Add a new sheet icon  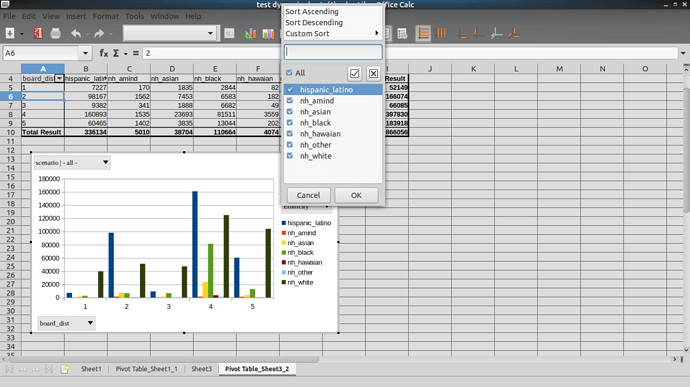click(65, 369)
